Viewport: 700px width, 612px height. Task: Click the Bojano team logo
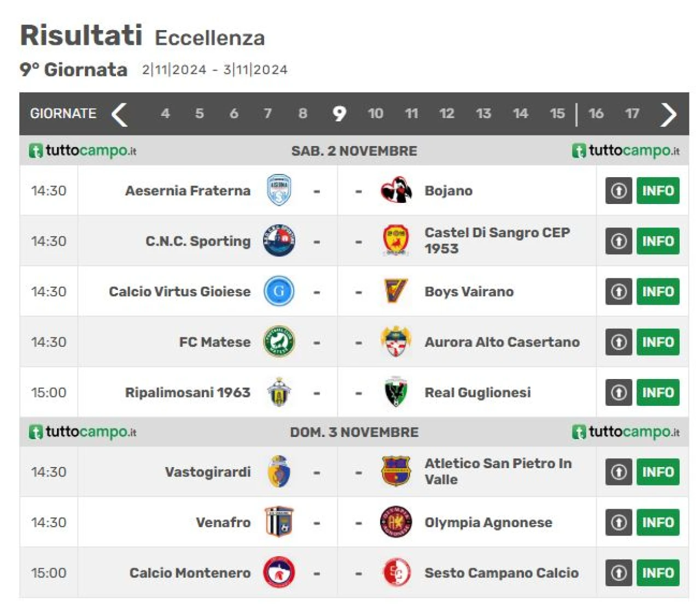[396, 190]
